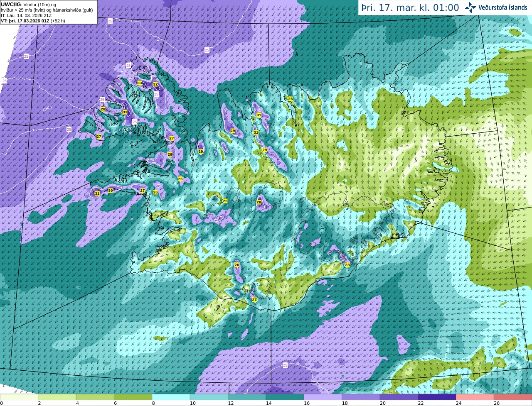
Task: Click the yellow 32 gust label
Action: tap(155, 84)
